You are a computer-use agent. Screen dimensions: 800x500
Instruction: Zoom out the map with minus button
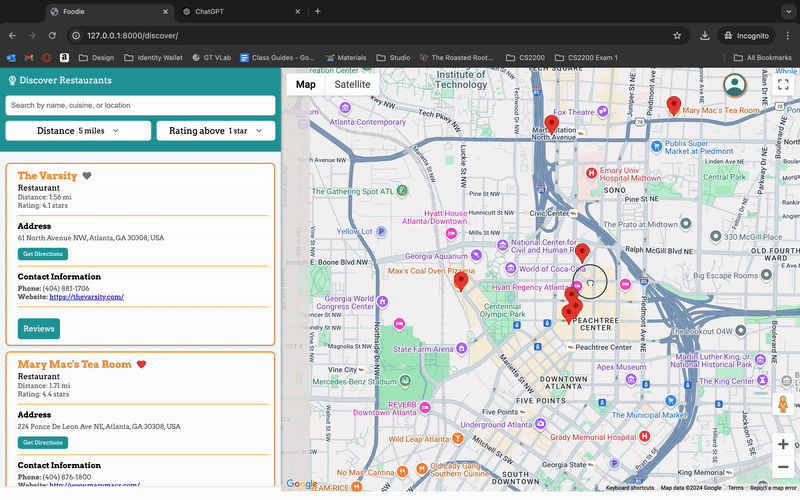coord(783,467)
